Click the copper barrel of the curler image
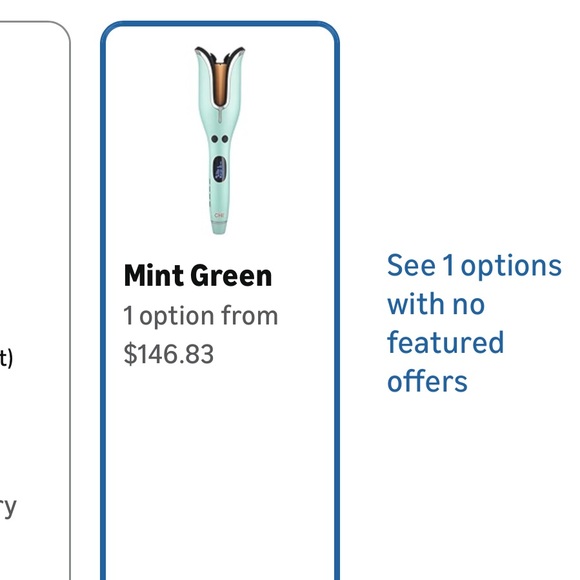The width and height of the screenshot is (580, 580). (220, 84)
